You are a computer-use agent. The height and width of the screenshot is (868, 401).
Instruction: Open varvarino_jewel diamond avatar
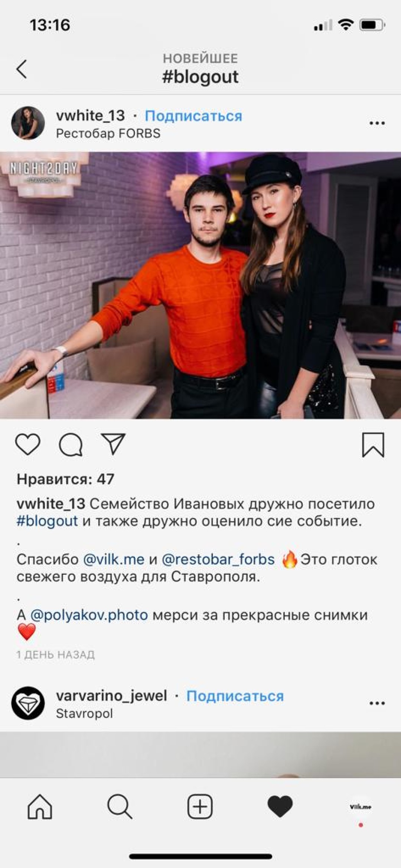(x=28, y=703)
